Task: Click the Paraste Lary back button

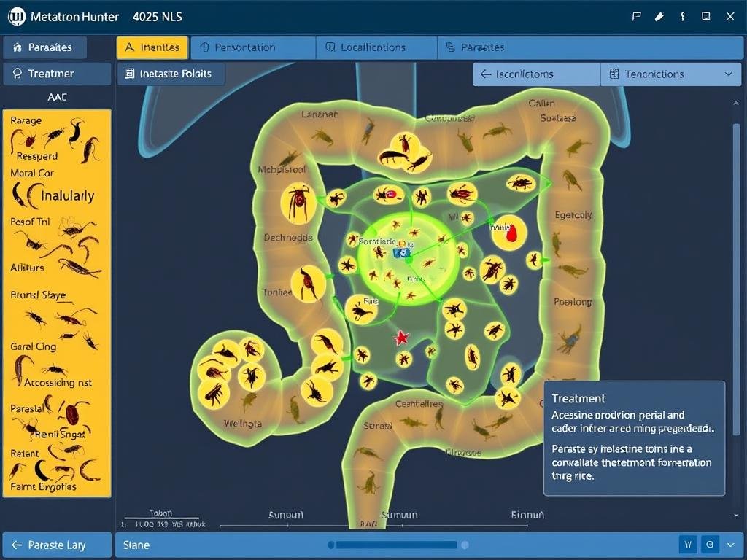Action: (x=57, y=545)
